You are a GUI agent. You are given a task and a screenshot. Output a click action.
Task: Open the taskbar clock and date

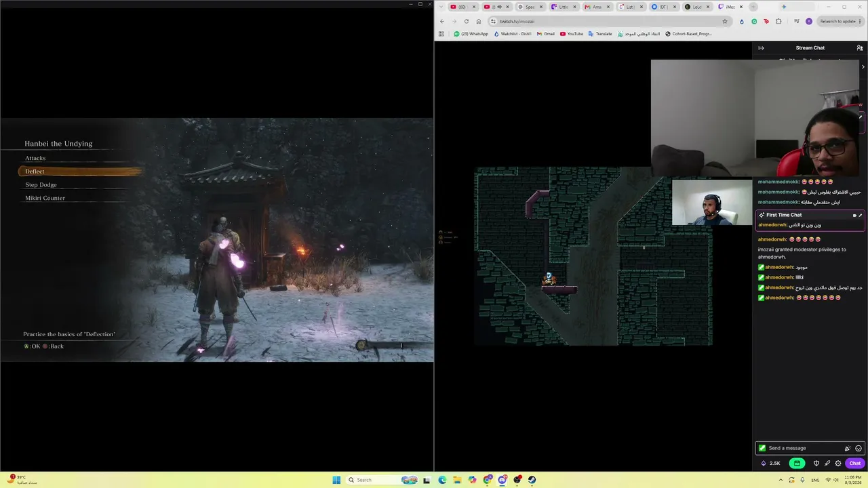click(852, 480)
